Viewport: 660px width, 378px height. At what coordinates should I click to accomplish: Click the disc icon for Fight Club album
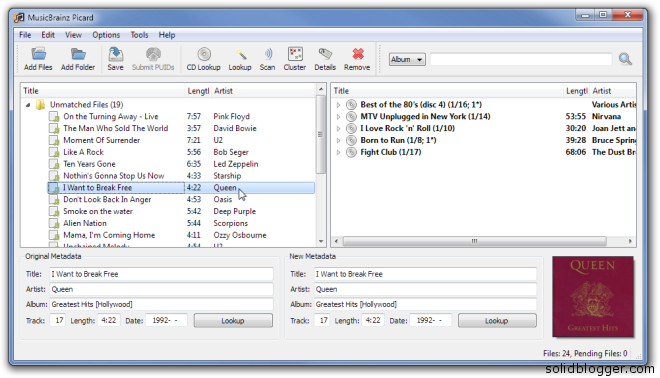(351, 152)
